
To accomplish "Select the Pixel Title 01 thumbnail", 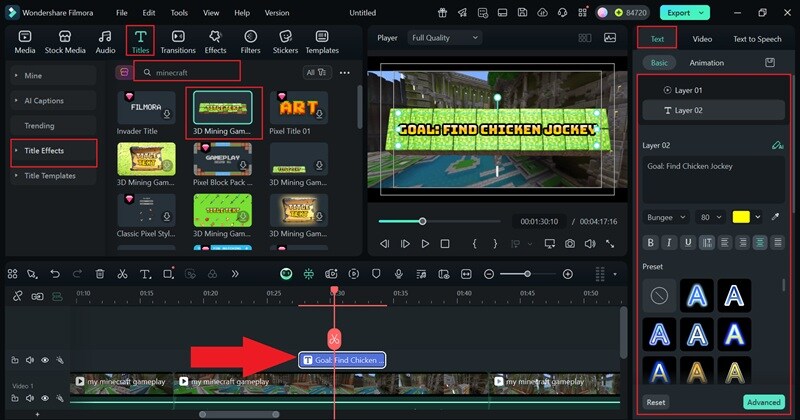I will click(298, 108).
